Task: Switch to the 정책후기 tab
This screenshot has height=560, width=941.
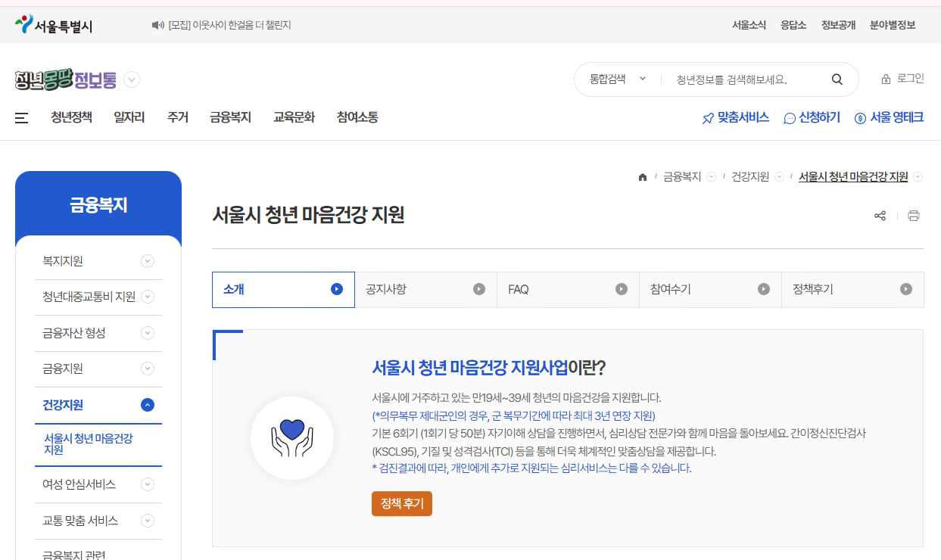Action: [853, 290]
